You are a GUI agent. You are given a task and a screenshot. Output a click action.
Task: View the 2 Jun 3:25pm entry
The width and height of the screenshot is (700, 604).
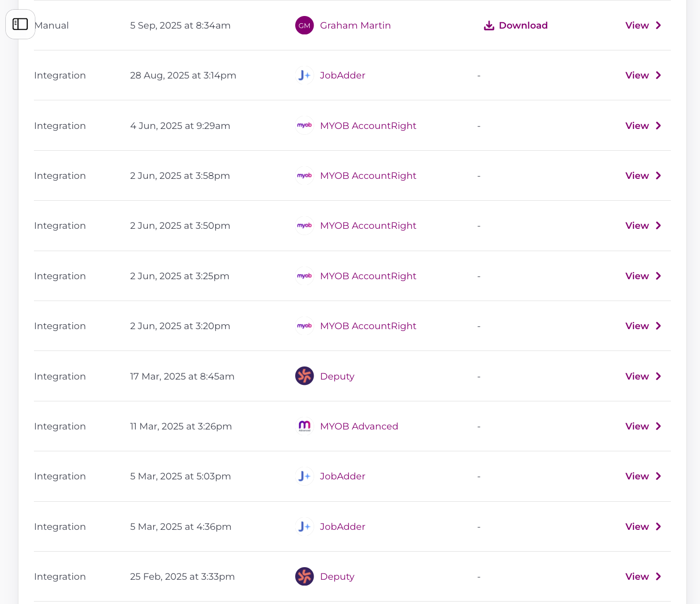[636, 276]
